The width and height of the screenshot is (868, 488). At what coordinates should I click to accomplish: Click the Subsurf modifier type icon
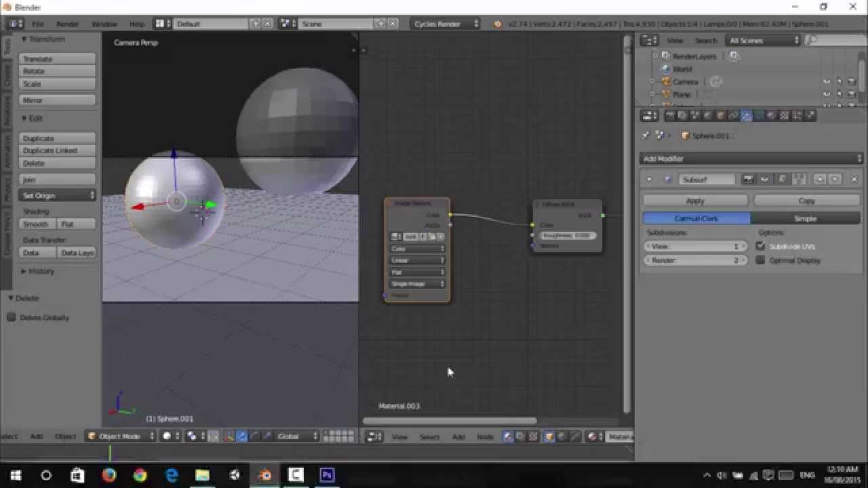point(667,179)
